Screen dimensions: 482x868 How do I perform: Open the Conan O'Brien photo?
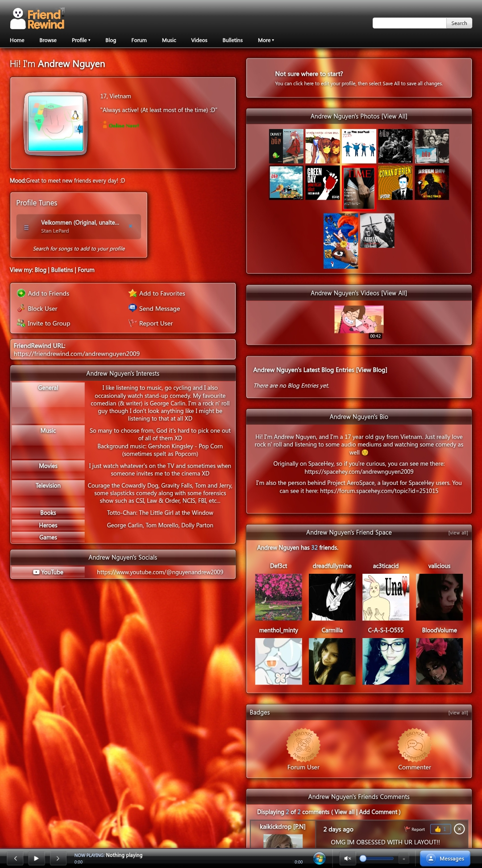point(395,183)
